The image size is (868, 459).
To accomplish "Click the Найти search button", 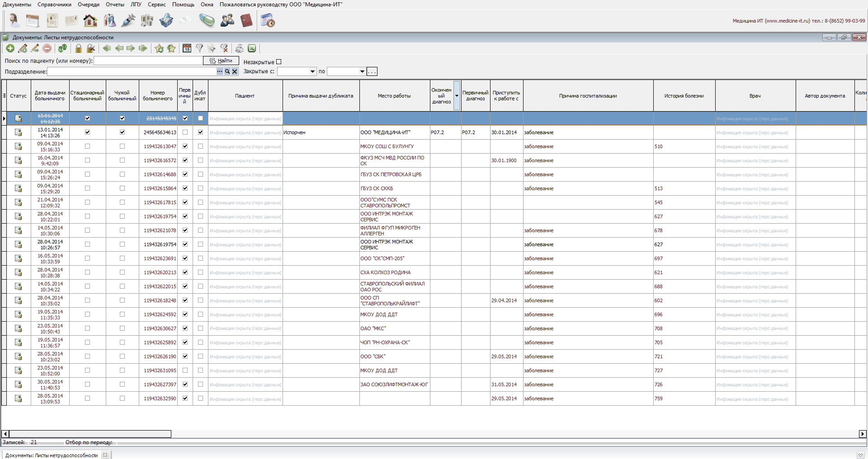I will click(x=221, y=61).
